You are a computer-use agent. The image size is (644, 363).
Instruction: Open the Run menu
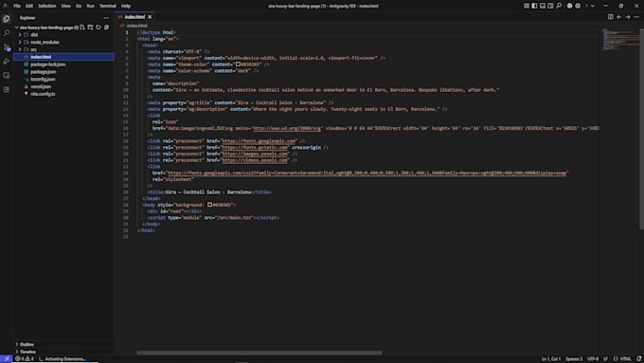90,6
